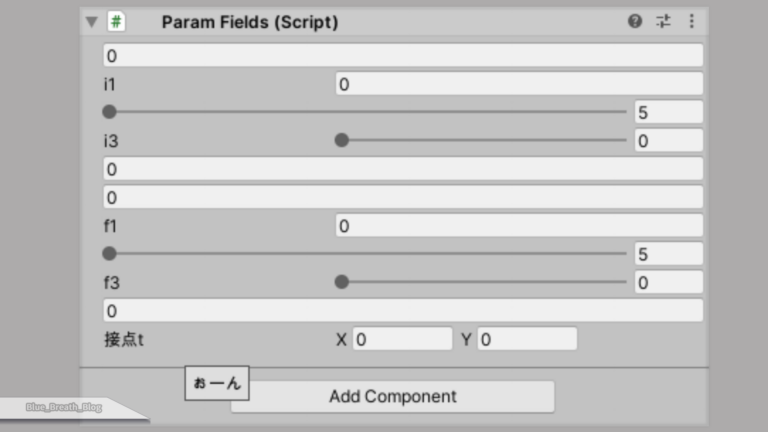Open the three-dot component options menu
768x432 pixels.
[x=691, y=21]
